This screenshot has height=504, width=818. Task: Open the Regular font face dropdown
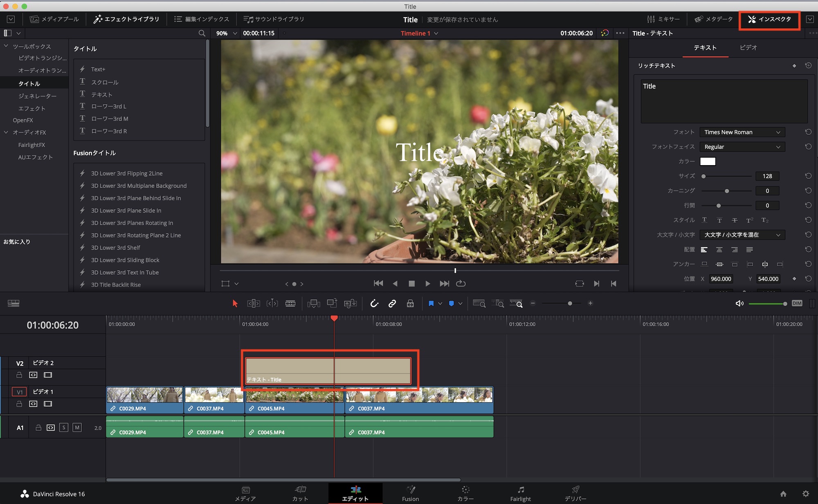[742, 147]
